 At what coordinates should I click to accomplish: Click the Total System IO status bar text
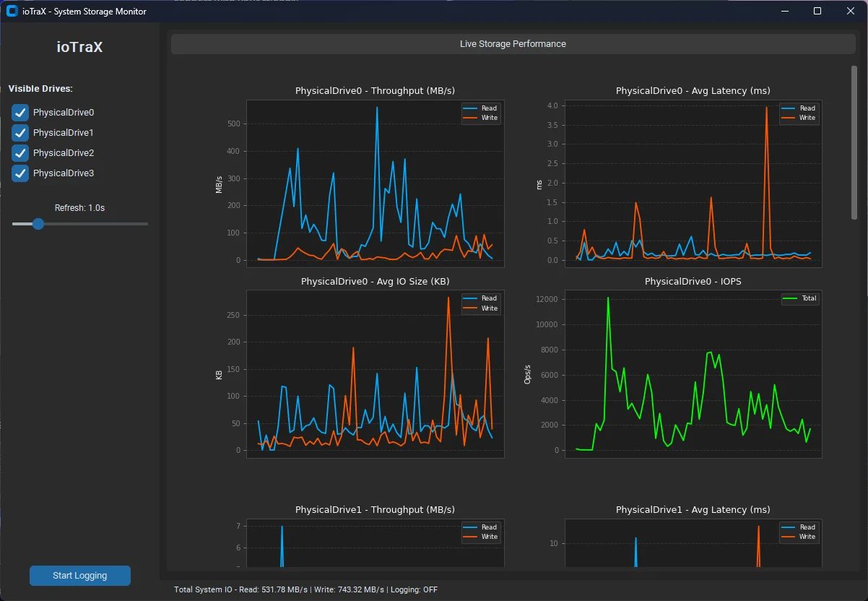pyautogui.click(x=306, y=590)
